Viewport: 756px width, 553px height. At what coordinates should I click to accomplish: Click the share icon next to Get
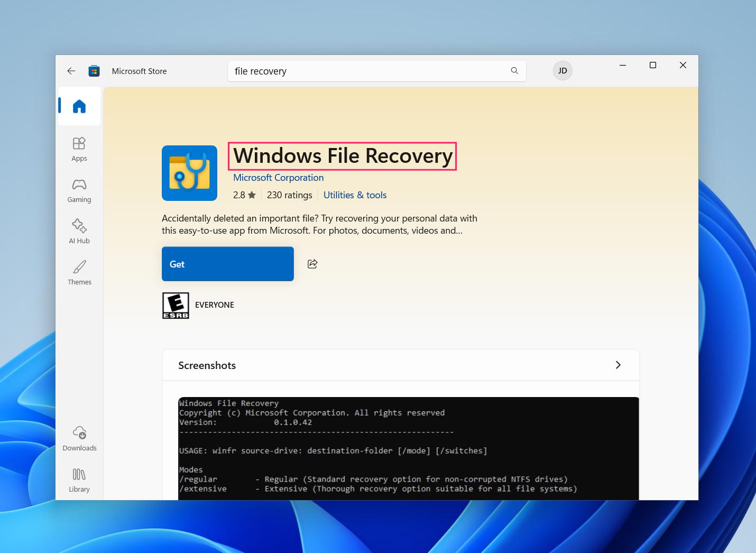(x=312, y=264)
